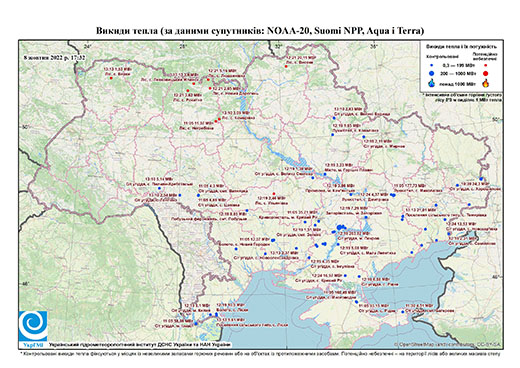Screen dimensions: 520x368
Task: Click the Ukrainian Hydrometeorological Institute caption
Action: 140,344
